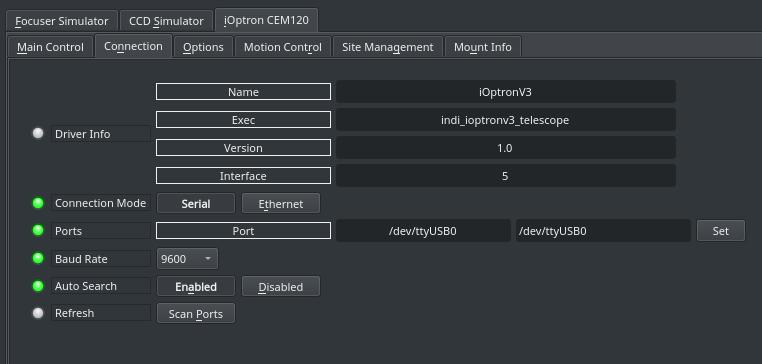
Task: Click the read-only /dev/ttyUSB0 port value
Action: click(x=423, y=231)
